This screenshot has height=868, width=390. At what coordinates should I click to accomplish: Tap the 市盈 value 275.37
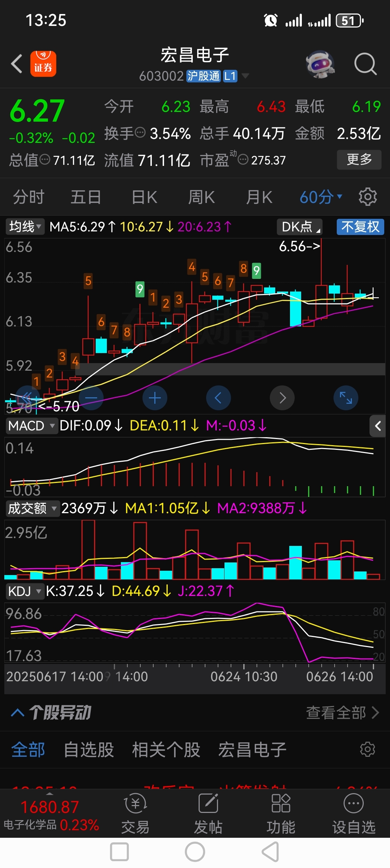pos(268,160)
